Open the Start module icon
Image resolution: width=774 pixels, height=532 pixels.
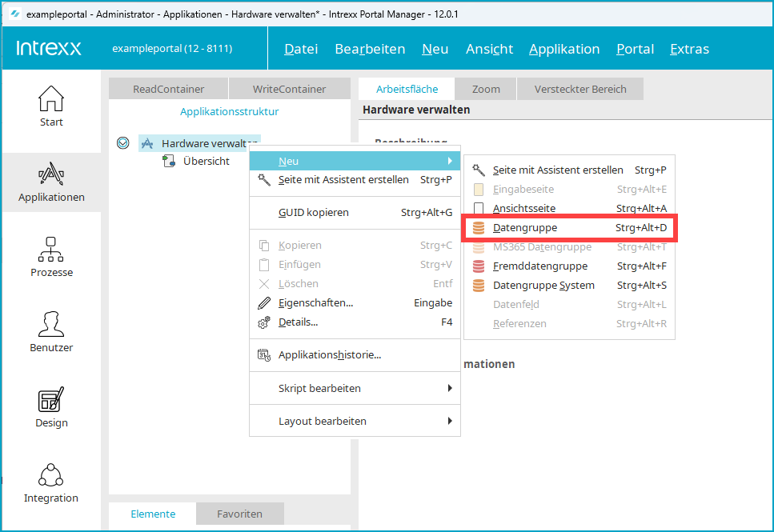[x=51, y=98]
